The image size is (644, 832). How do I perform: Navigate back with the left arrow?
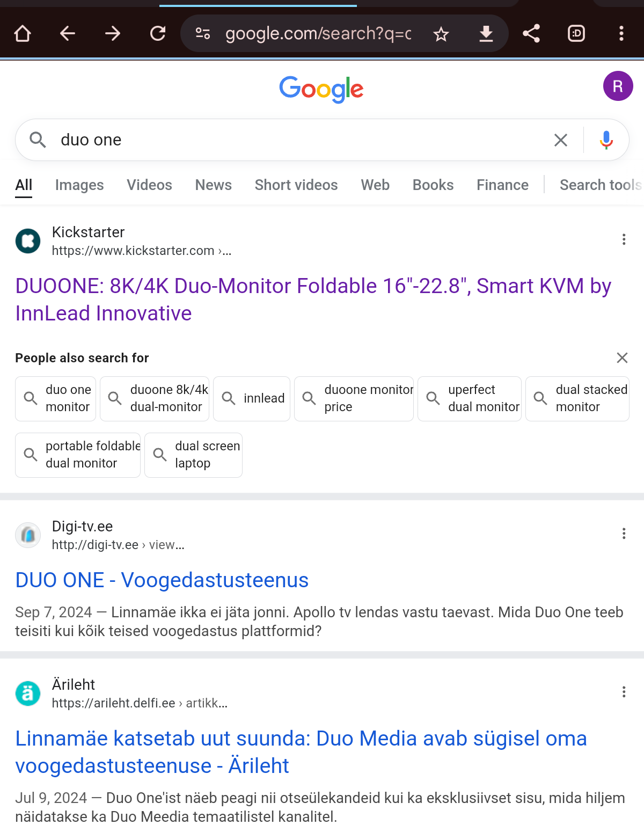pyautogui.click(x=68, y=34)
